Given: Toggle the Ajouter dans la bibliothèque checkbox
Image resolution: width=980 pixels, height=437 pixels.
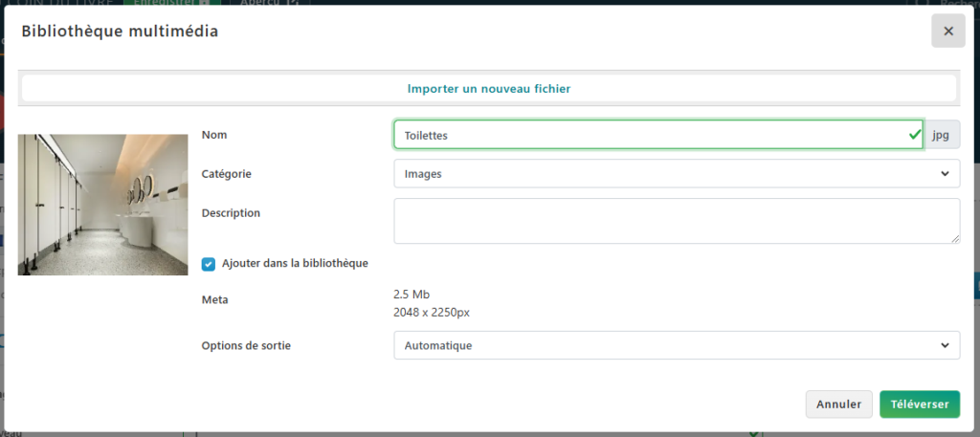Looking at the screenshot, I should click(209, 263).
